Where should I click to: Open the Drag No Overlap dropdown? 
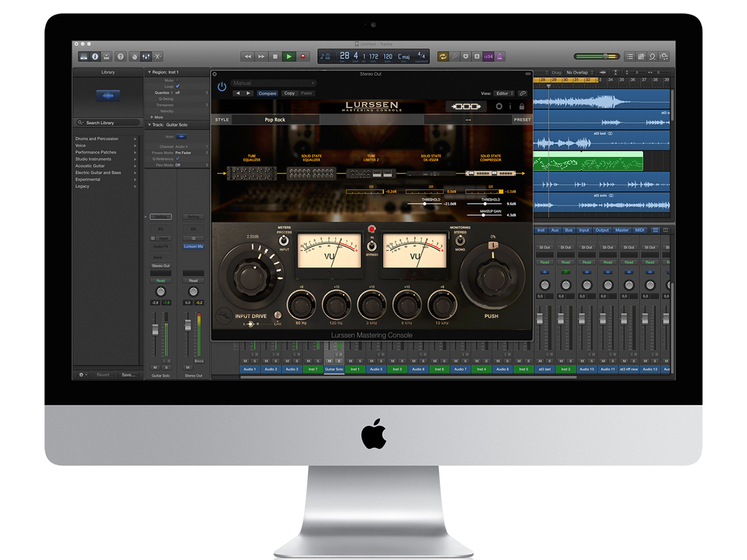[581, 72]
